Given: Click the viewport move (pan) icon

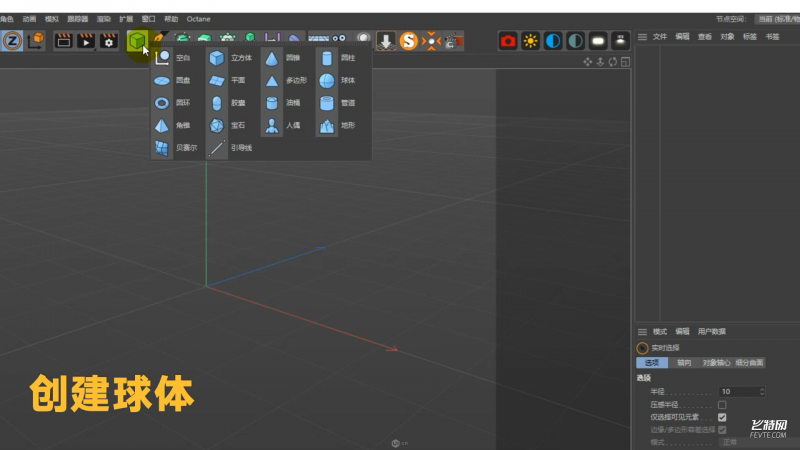Looking at the screenshot, I should pos(588,62).
